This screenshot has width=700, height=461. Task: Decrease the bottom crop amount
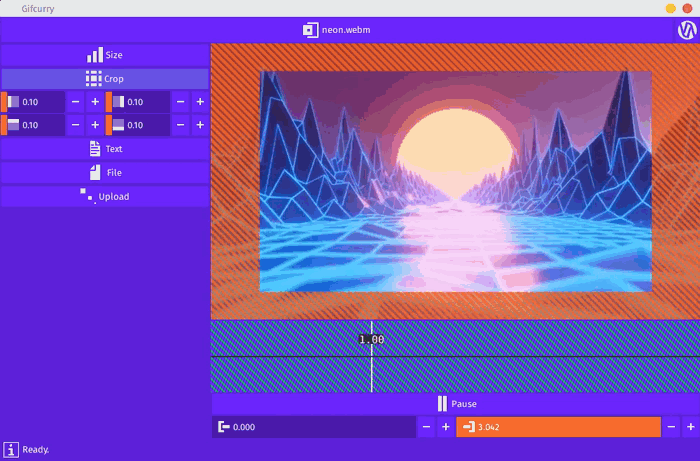[x=180, y=125]
